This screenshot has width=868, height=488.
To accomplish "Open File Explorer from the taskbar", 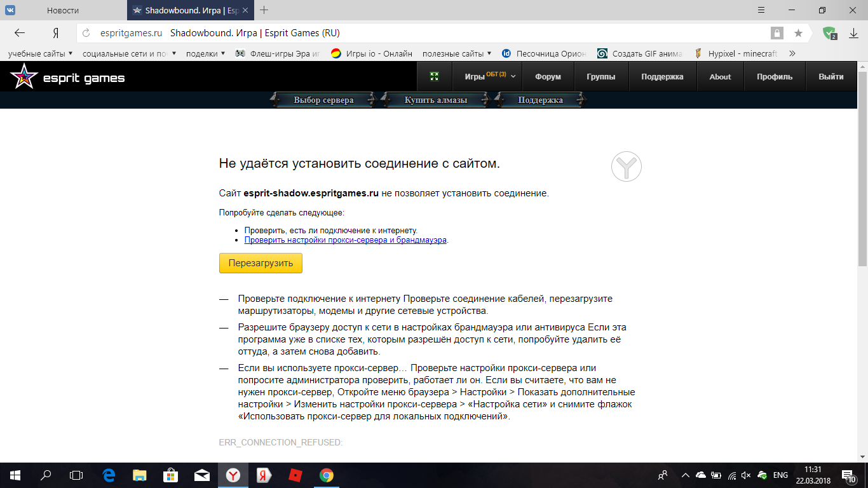I will [x=140, y=475].
